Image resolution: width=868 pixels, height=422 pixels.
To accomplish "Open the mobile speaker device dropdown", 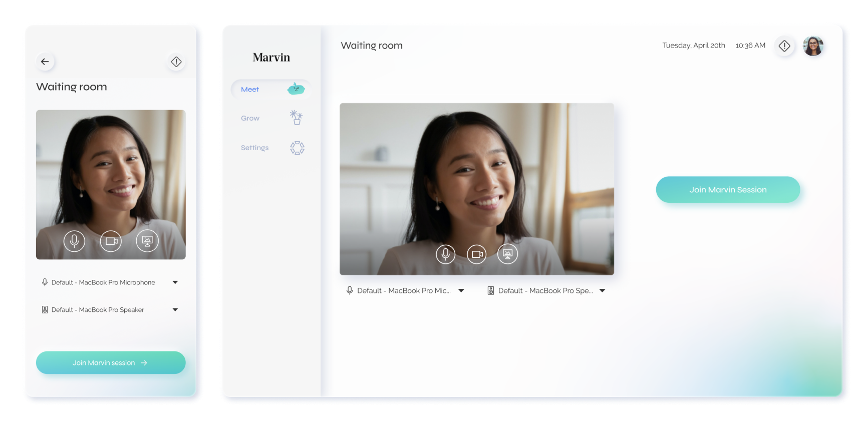I will coord(175,310).
